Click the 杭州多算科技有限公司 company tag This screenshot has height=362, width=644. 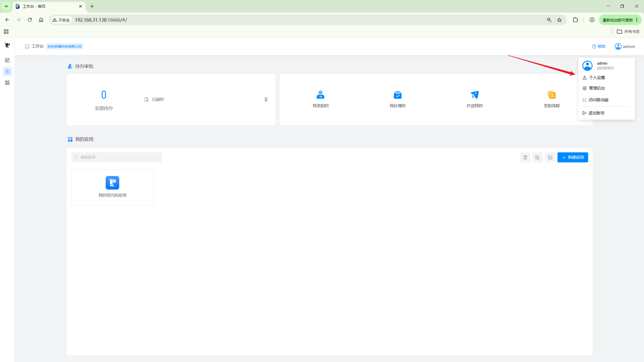65,47
